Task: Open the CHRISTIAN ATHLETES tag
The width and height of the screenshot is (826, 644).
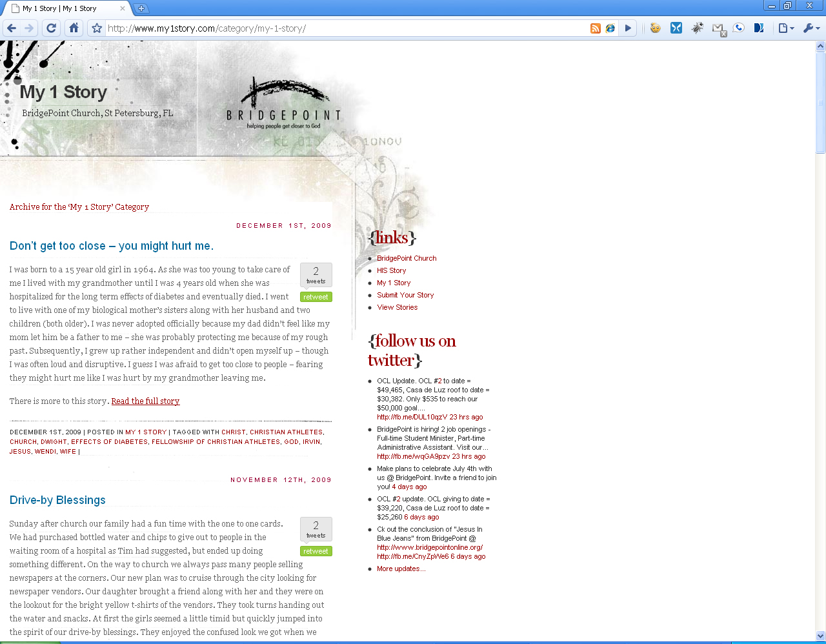Action: 286,432
